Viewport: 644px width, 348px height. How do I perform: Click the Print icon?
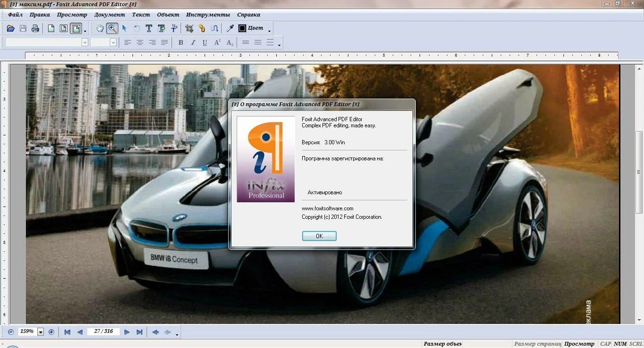coord(35,28)
